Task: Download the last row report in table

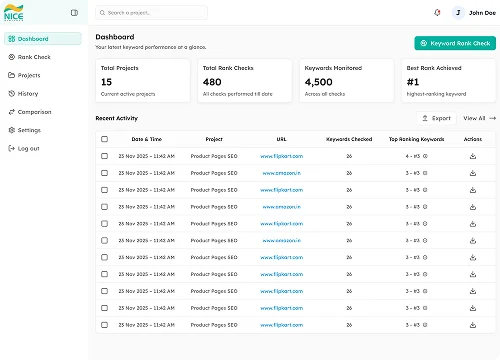Action: click(x=473, y=325)
